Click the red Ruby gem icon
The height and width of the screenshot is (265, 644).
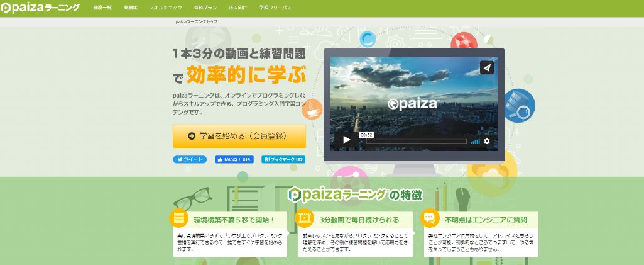(464, 42)
